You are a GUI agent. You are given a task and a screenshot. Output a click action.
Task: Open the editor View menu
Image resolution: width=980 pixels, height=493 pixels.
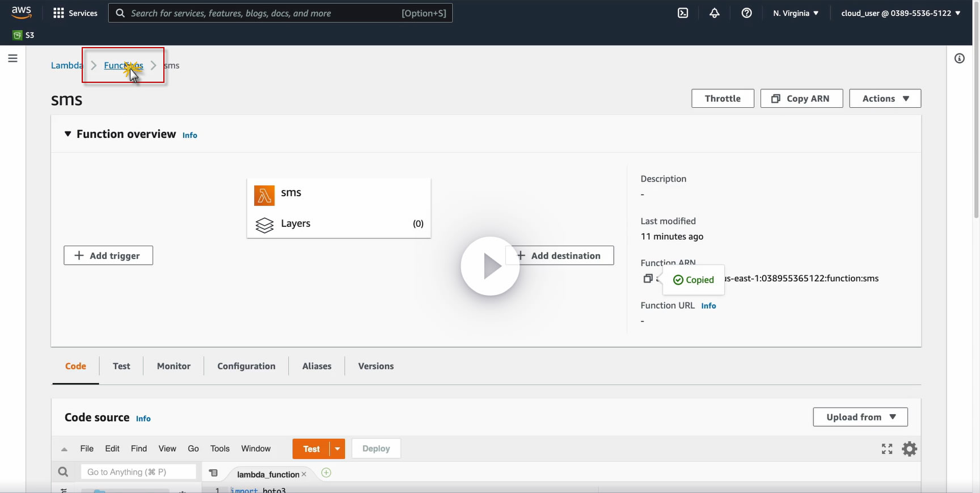[167, 449]
